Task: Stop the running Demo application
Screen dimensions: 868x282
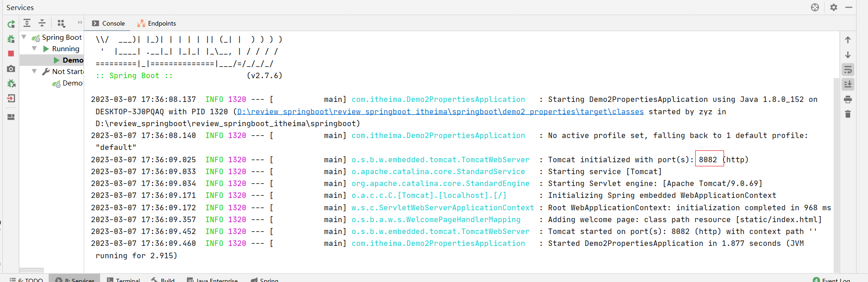Action: 11,53
